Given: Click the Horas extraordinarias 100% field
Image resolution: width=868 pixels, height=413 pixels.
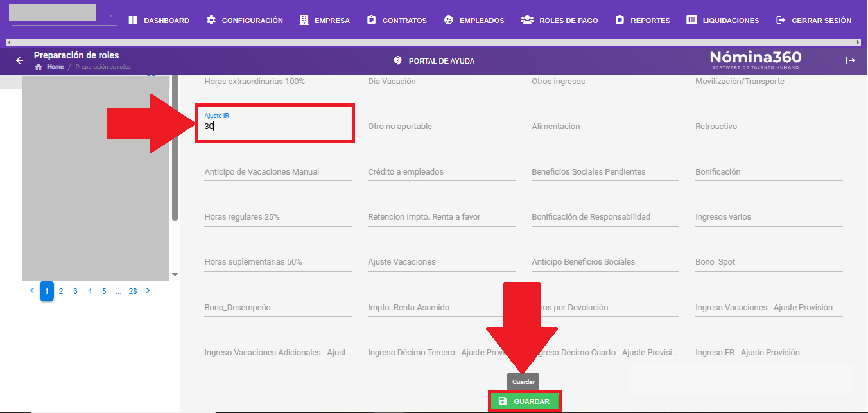Looking at the screenshot, I should pos(278,82).
